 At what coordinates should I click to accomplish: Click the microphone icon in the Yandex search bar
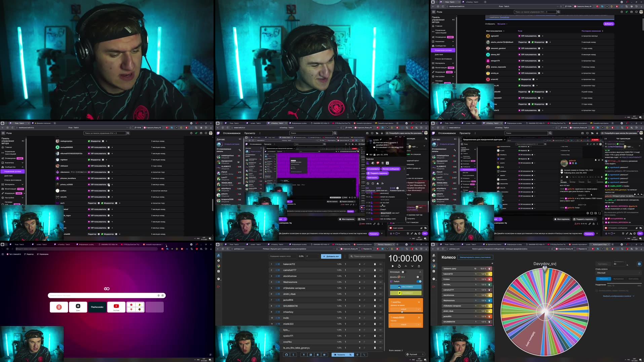click(x=158, y=295)
